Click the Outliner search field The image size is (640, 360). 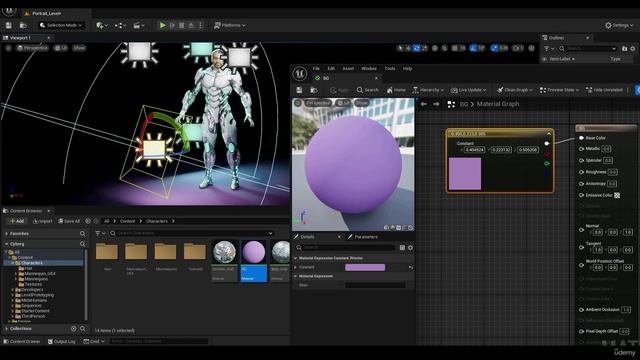(588, 49)
